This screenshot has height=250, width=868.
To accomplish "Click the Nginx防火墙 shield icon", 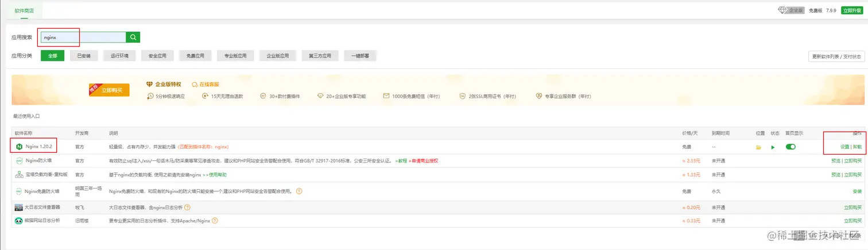I will tap(19, 161).
